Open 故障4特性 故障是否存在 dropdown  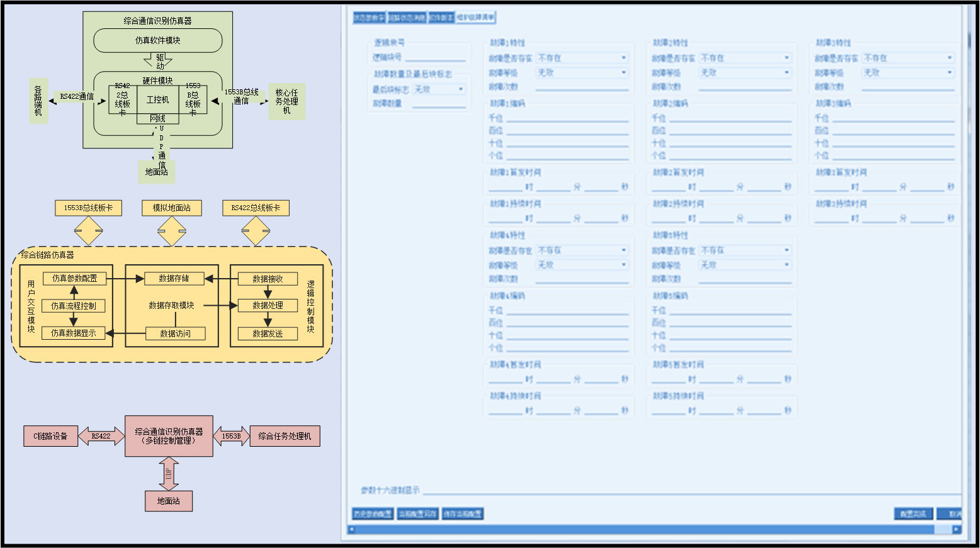(x=583, y=250)
